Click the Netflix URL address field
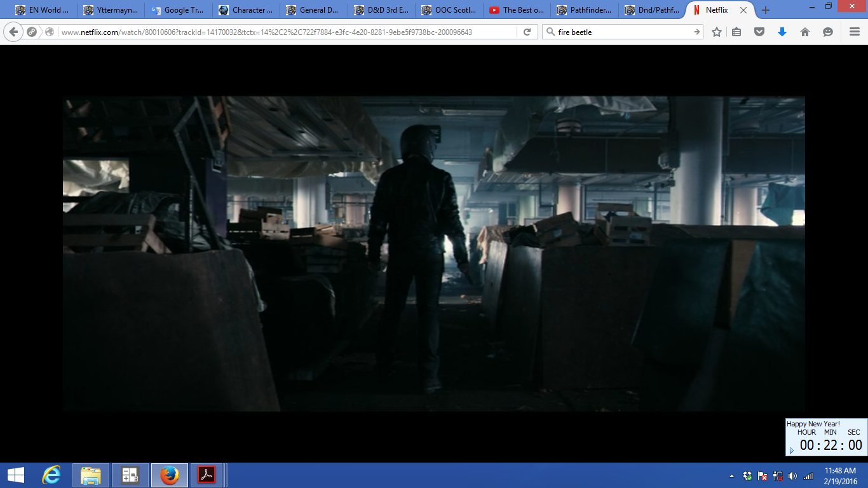 [286, 32]
